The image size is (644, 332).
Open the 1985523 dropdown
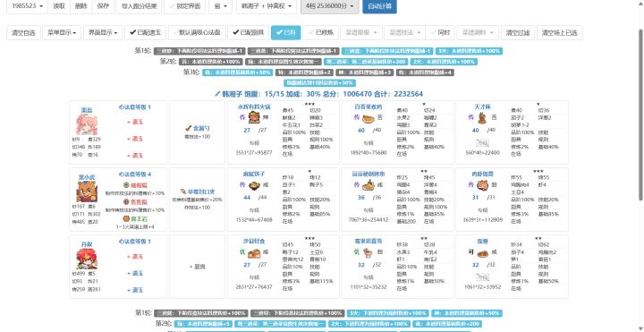click(x=27, y=6)
